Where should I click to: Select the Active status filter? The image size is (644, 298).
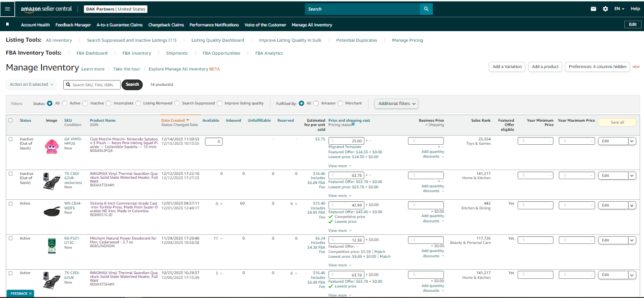(65, 103)
